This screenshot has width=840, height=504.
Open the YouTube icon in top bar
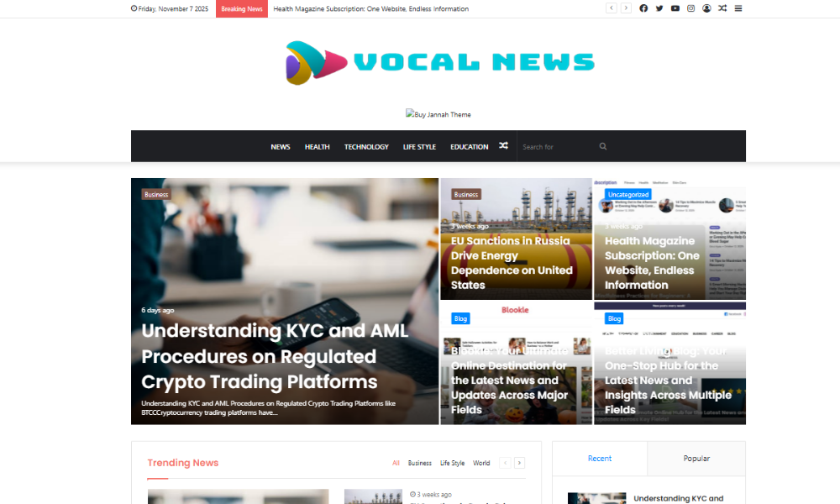click(x=675, y=8)
